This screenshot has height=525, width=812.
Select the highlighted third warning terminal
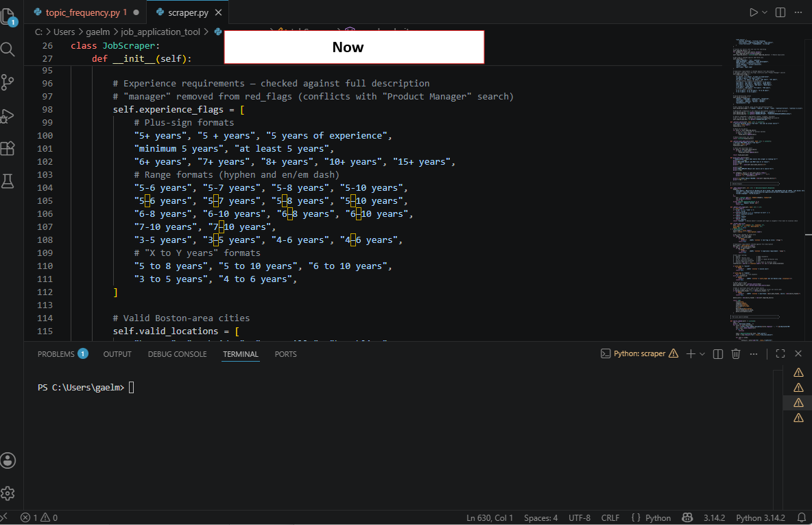click(x=798, y=403)
